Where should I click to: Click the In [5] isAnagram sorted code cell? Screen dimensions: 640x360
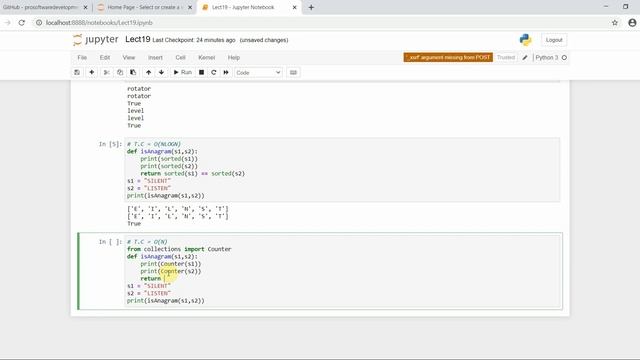[x=342, y=170]
